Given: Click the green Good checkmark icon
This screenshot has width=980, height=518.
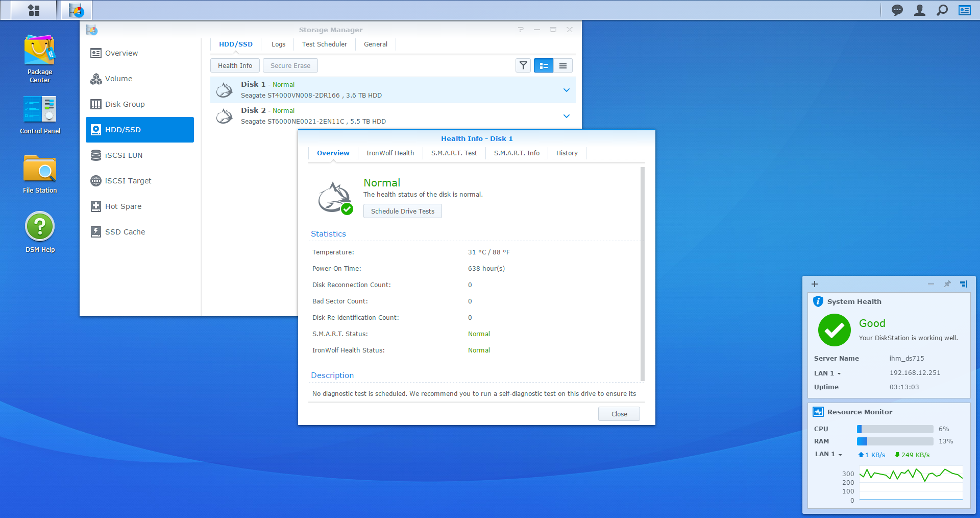Looking at the screenshot, I should click(835, 330).
